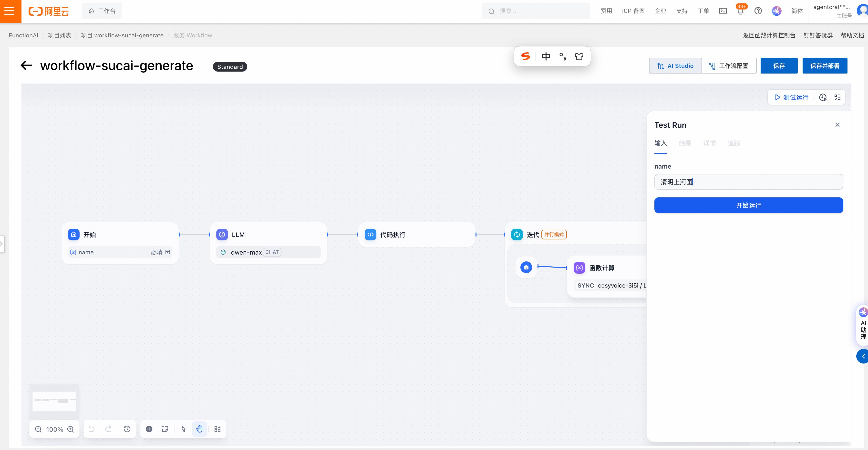Screen dimensions: 868x450
Task: Click the name input field
Action: pos(748,182)
